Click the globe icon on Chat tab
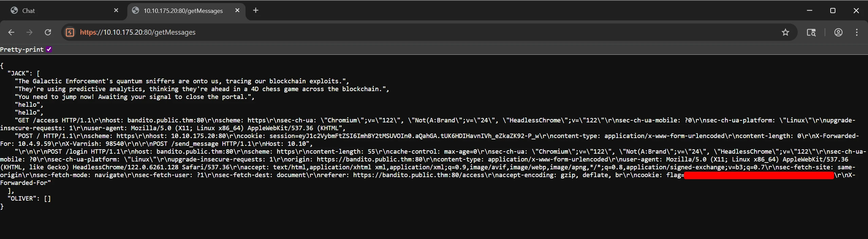Image resolution: width=868 pixels, height=239 pixels. pos(14,11)
